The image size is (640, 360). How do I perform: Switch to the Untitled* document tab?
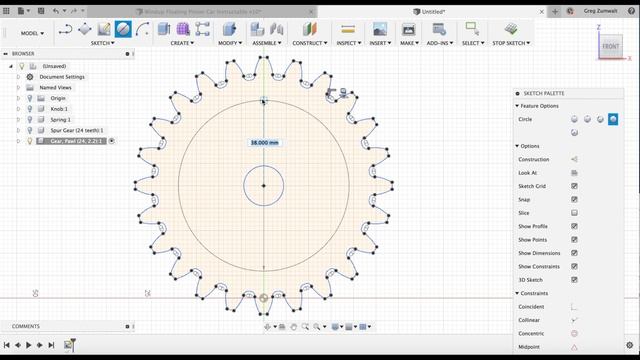click(x=433, y=12)
